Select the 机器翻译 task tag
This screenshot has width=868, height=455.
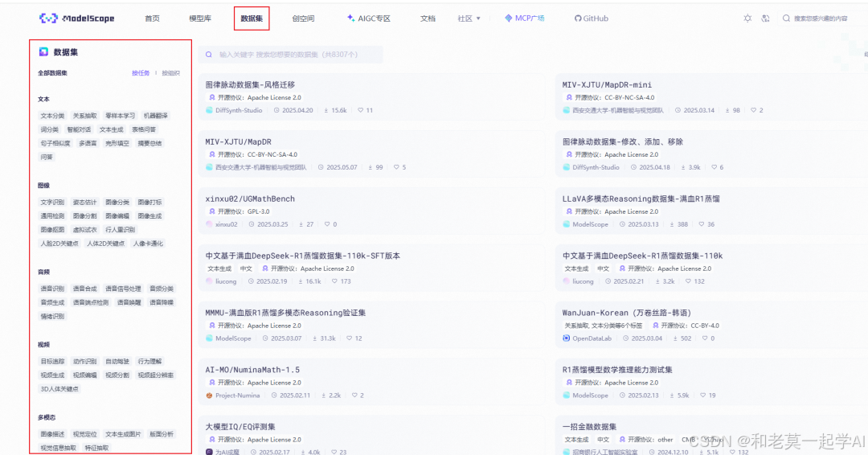(x=156, y=116)
